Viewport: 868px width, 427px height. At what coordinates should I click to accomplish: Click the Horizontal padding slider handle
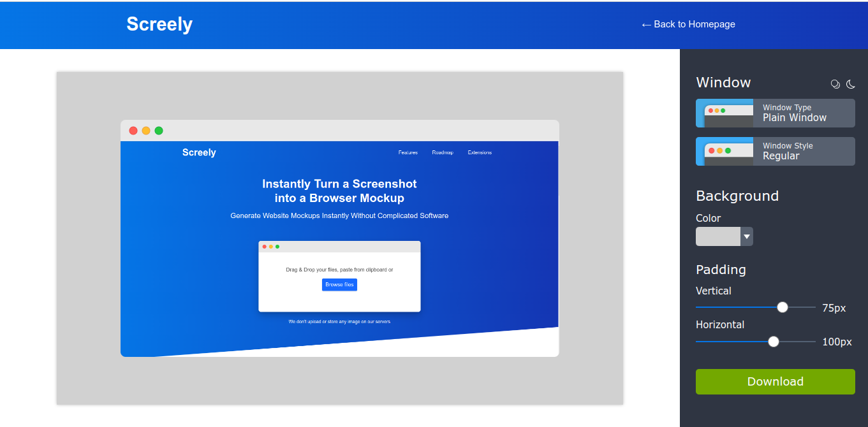pos(774,342)
